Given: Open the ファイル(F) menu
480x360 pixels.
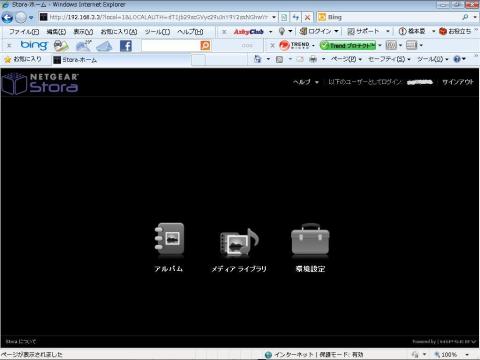Looking at the screenshot, I should click(x=23, y=32).
